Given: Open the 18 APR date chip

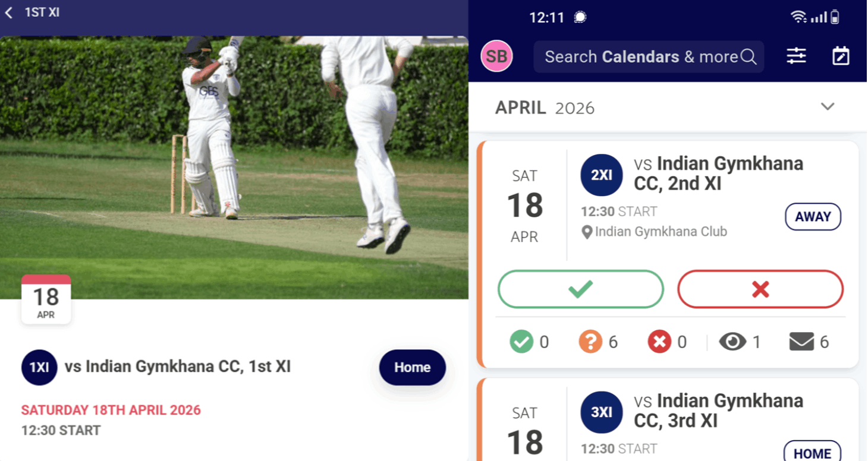Looking at the screenshot, I should (46, 299).
